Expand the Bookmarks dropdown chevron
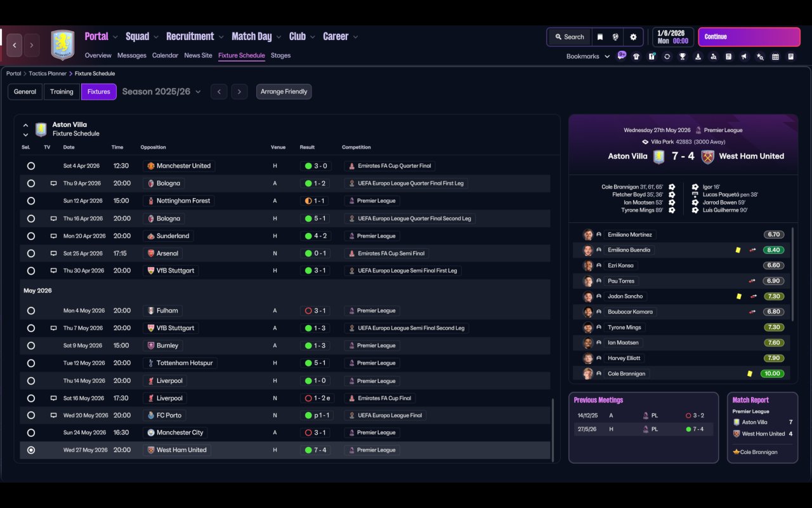Image resolution: width=812 pixels, height=508 pixels. [607, 57]
